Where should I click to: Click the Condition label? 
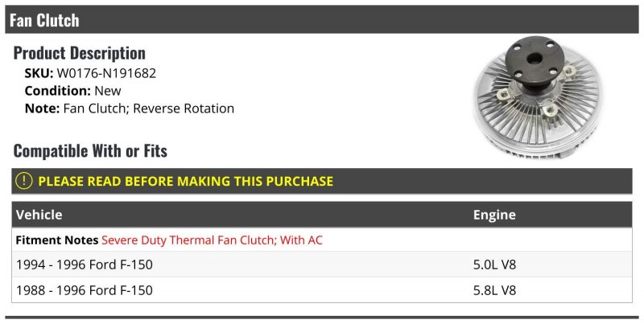tap(58, 91)
